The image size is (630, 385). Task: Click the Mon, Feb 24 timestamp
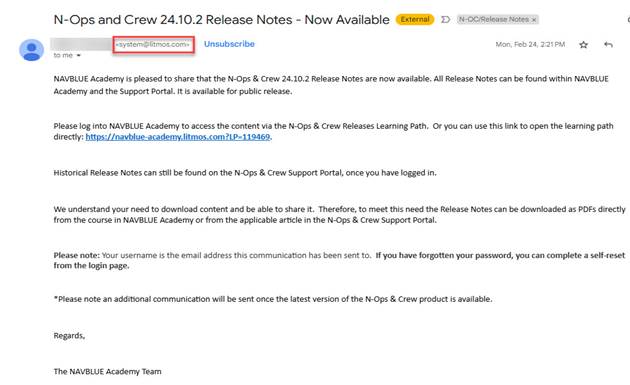[530, 44]
